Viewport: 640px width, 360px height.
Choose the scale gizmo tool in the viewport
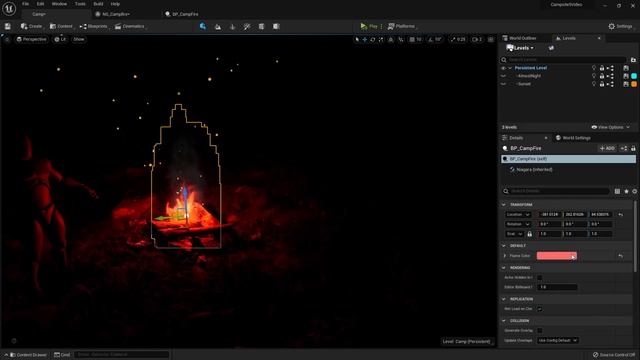click(x=381, y=40)
